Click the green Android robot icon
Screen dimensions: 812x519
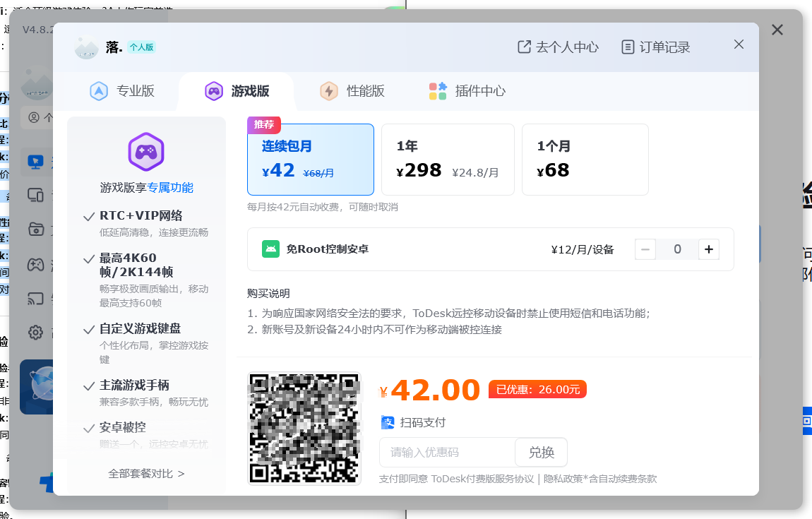271,249
